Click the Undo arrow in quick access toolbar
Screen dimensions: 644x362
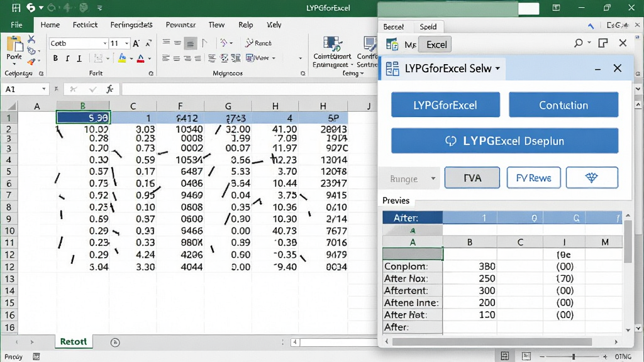31,8
